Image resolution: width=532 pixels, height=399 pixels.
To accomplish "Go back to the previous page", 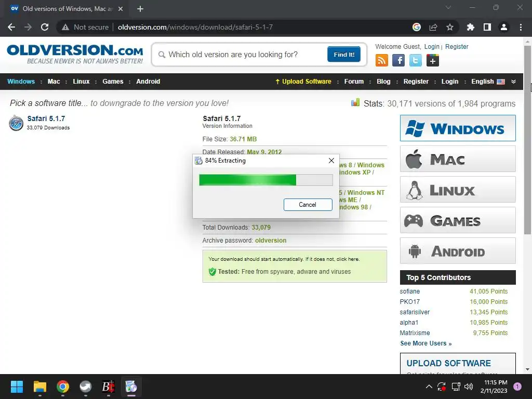I will (x=11, y=27).
